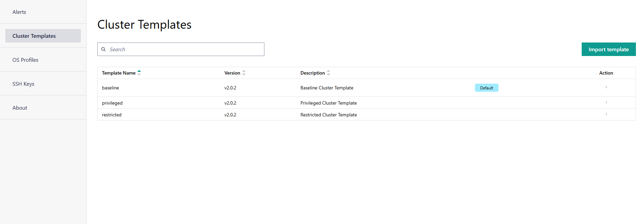Screen dimensions: 644x224
Task: Open SSH Keys in the sidebar
Action: click(x=43, y=84)
